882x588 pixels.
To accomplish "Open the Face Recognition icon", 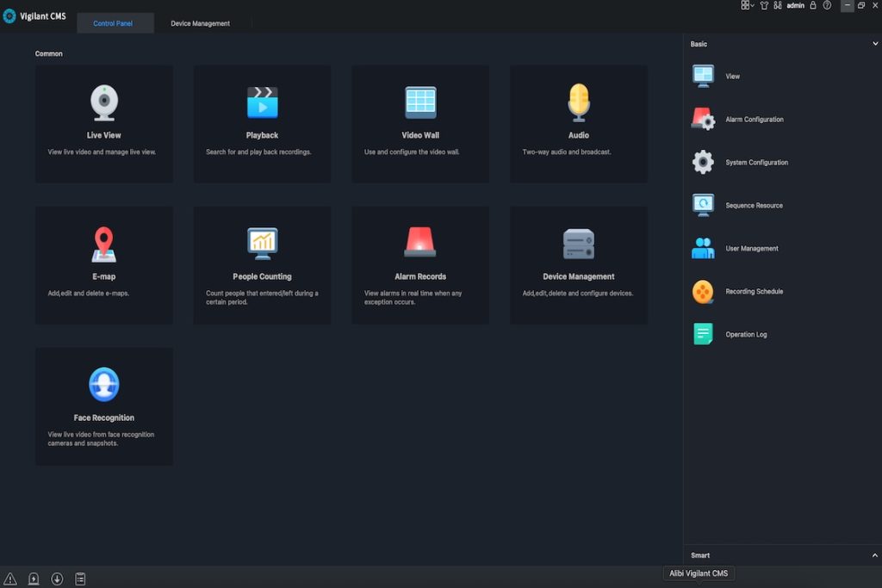I will (x=104, y=385).
